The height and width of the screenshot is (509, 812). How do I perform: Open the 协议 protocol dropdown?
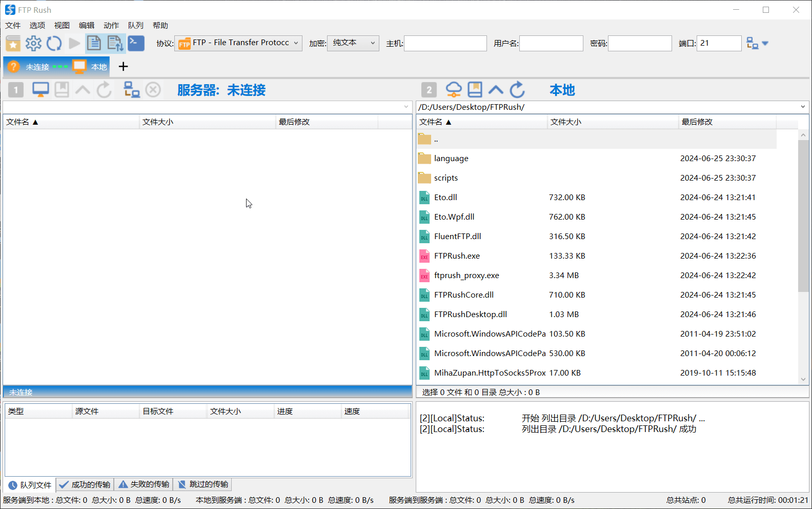tap(238, 43)
